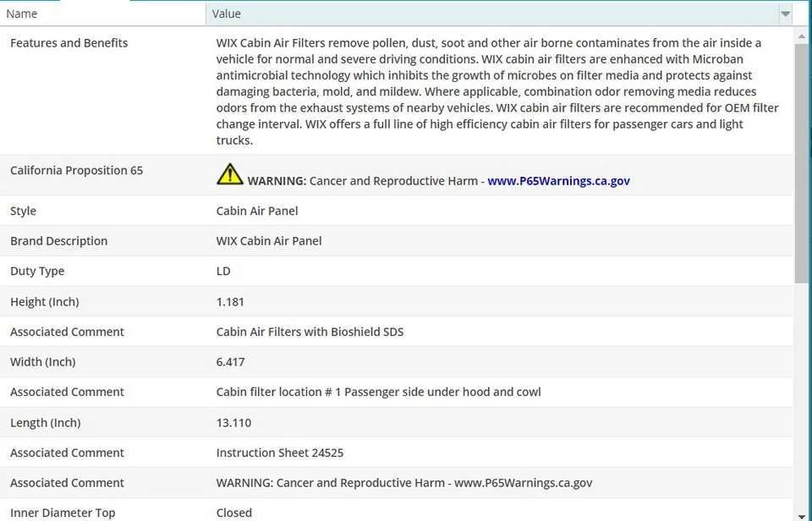The image size is (812, 521).
Task: Click the Instruction Sheet 24525 value
Action: tap(280, 452)
